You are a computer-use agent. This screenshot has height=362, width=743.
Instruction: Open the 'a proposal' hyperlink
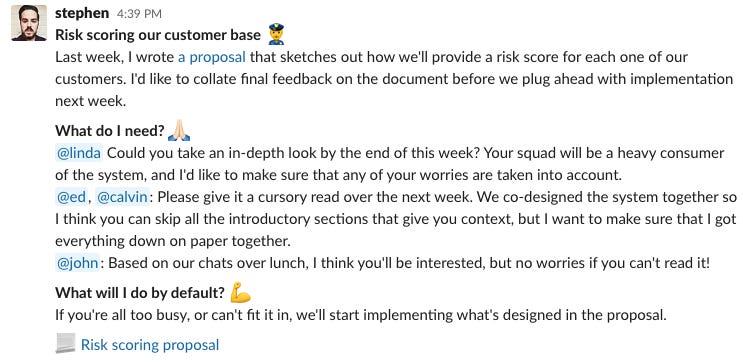[212, 57]
